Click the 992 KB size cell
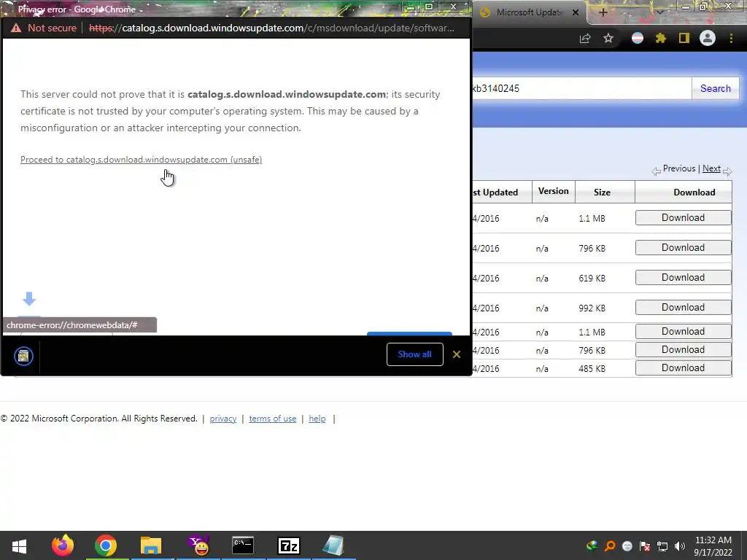This screenshot has height=560, width=747. pyautogui.click(x=592, y=308)
